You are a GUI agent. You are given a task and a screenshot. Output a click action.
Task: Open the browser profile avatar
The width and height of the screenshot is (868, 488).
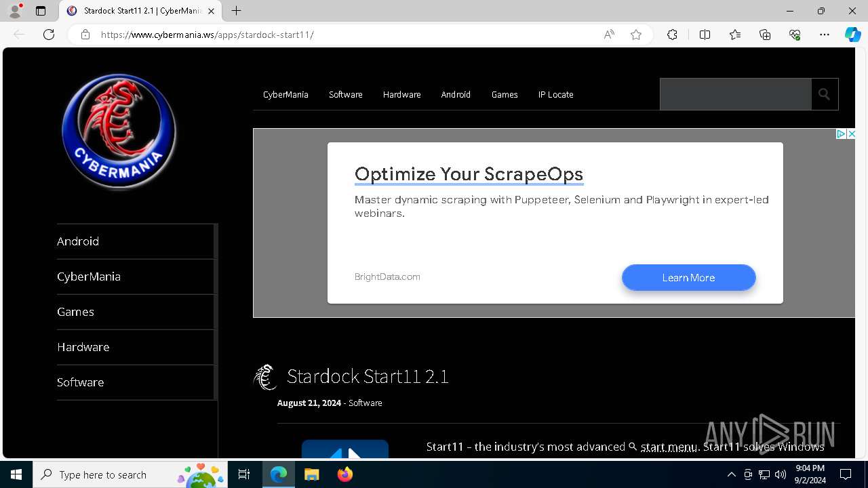(15, 11)
